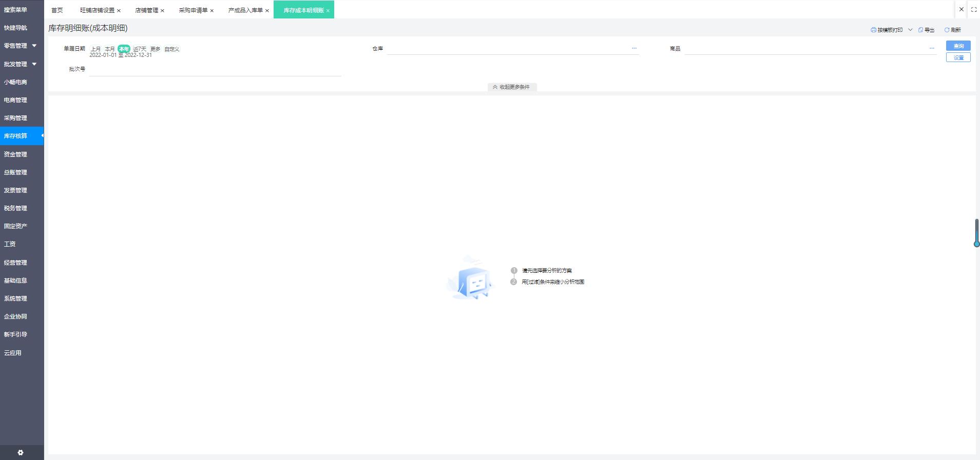Collapse with 收起更多条件
Image resolution: width=980 pixels, height=460 pixels.
(x=512, y=87)
